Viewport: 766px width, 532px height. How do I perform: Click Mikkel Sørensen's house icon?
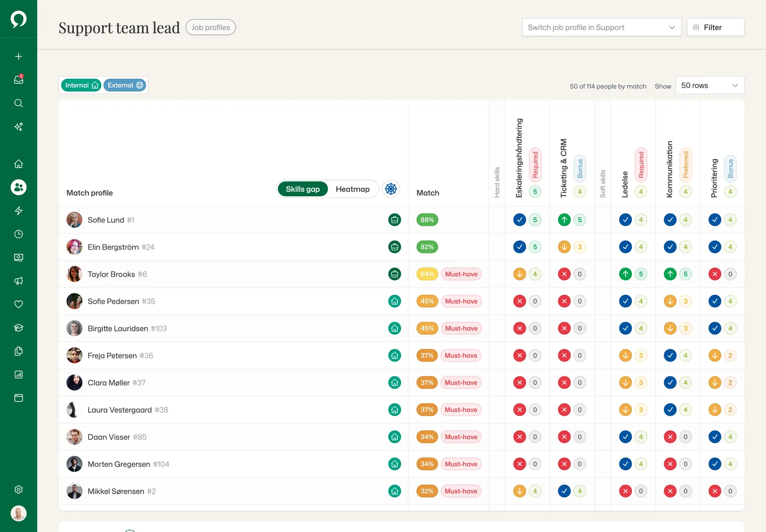pyautogui.click(x=394, y=491)
